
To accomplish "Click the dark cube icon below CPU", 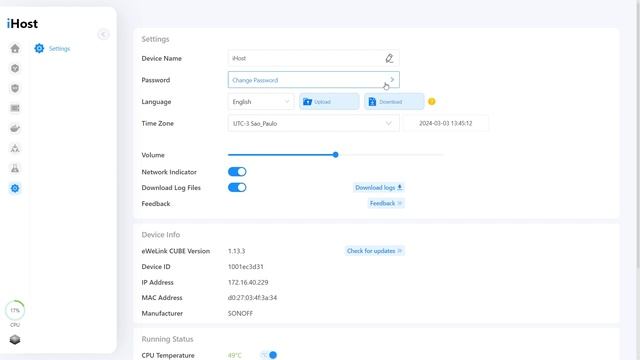I will coord(15,340).
